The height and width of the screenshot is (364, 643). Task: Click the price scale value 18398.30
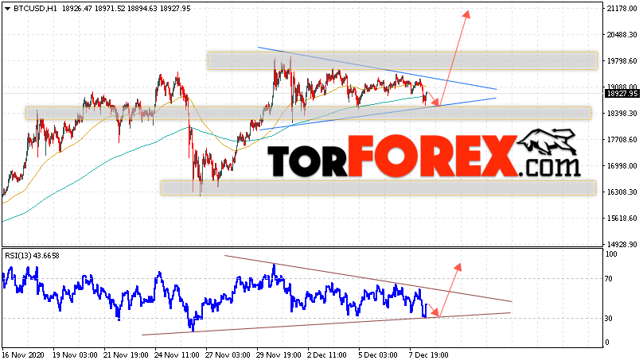click(622, 114)
